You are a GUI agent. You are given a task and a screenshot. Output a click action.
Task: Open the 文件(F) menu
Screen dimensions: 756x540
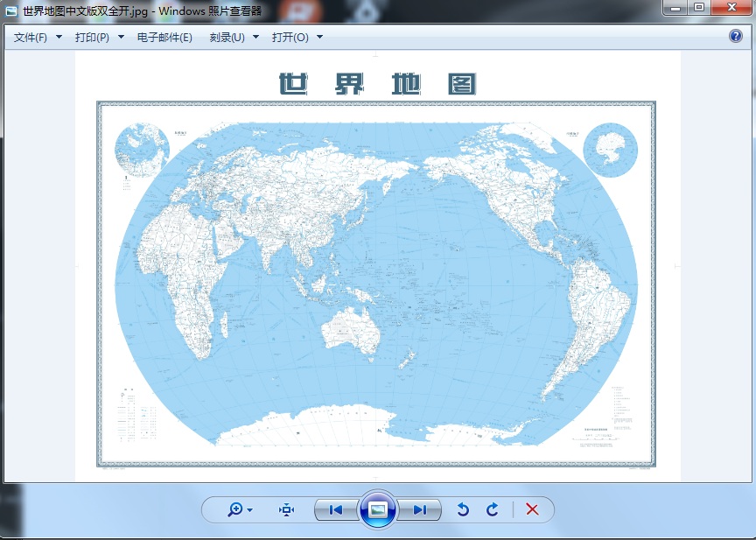(x=38, y=38)
